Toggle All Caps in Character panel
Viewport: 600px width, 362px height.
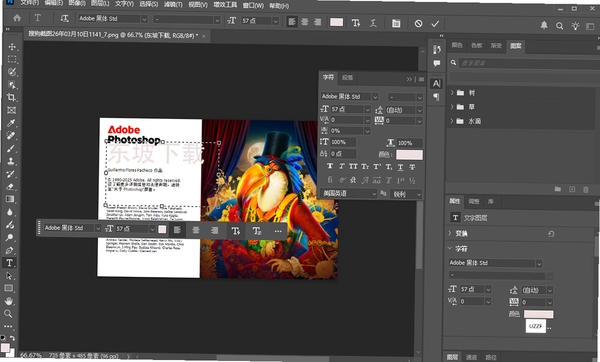(x=353, y=166)
